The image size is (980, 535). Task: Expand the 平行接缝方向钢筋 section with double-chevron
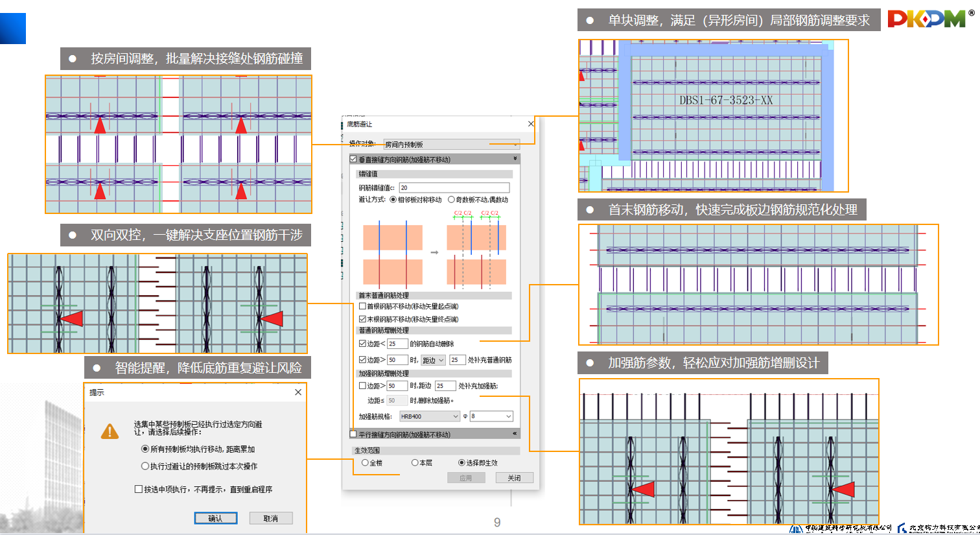[x=515, y=434]
